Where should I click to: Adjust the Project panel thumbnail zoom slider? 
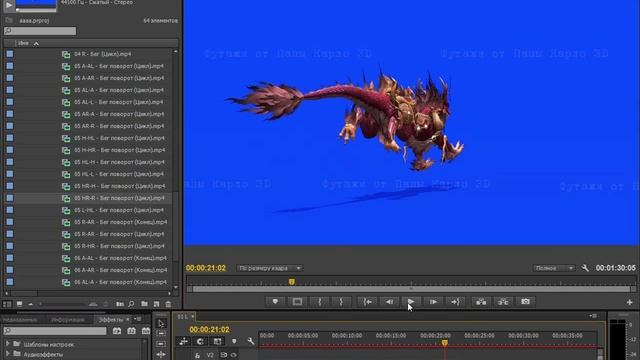(61, 304)
